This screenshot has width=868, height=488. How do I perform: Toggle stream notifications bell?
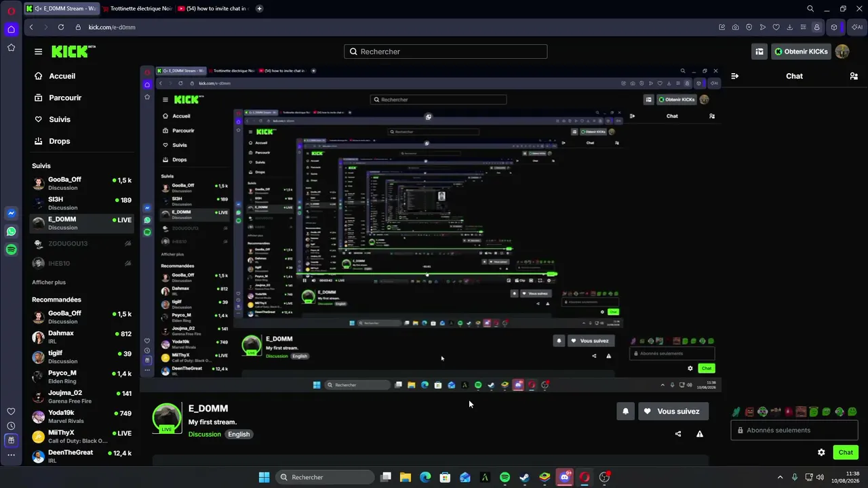coord(626,411)
